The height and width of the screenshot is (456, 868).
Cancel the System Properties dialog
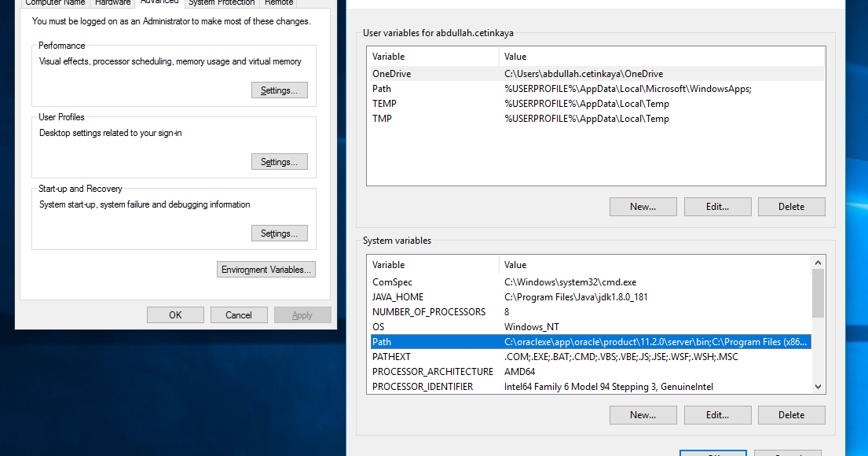tap(239, 314)
